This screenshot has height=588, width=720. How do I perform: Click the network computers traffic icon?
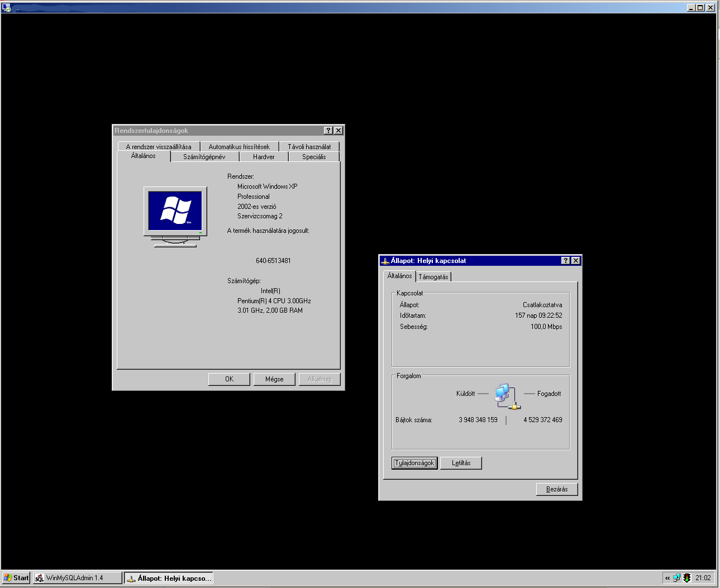[507, 396]
